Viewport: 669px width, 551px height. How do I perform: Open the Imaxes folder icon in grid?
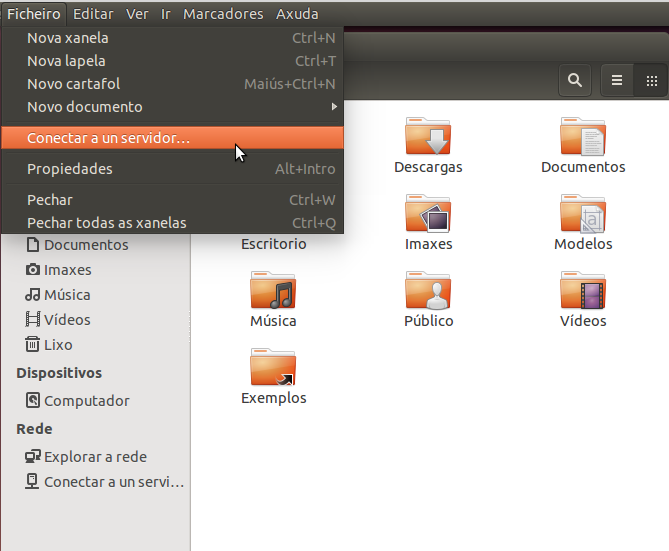tap(428, 213)
